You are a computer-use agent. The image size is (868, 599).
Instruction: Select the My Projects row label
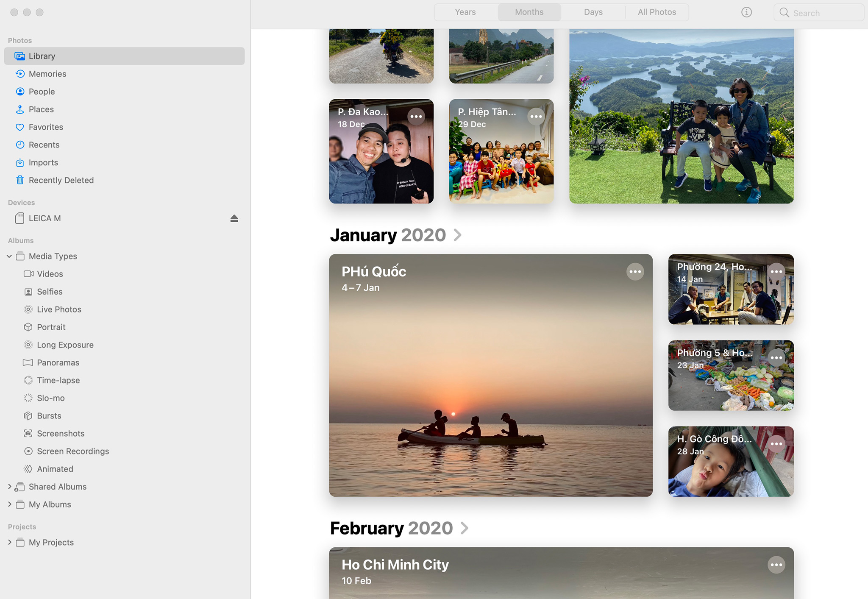click(x=51, y=542)
